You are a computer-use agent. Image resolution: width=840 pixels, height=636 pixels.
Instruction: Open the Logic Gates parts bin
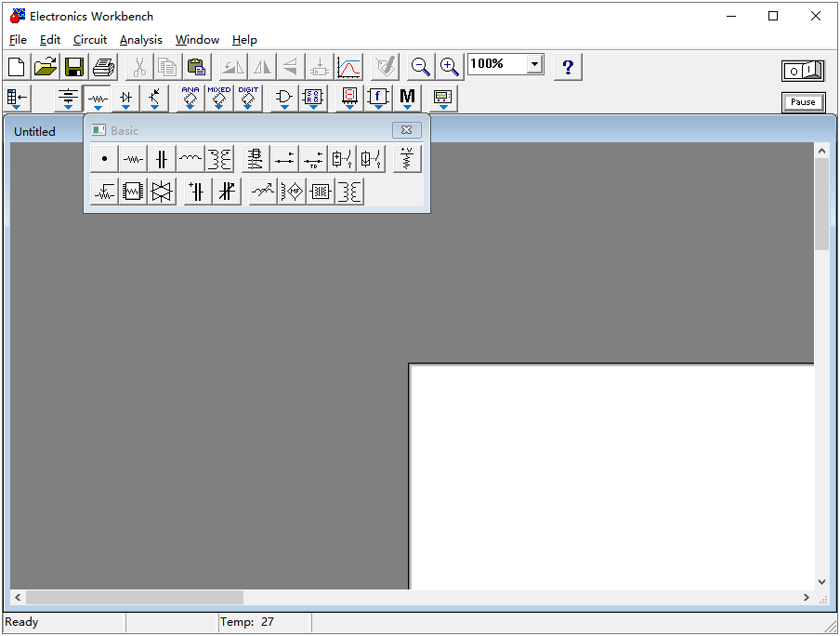tap(283, 98)
